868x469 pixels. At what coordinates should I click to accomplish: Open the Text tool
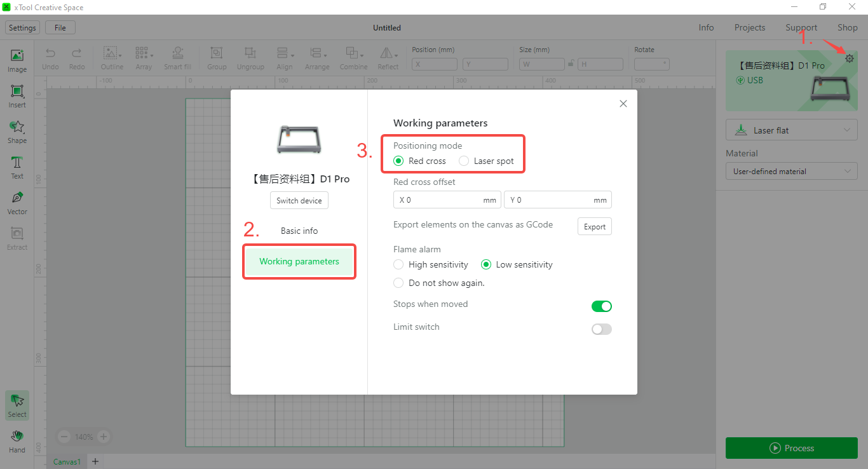17,167
